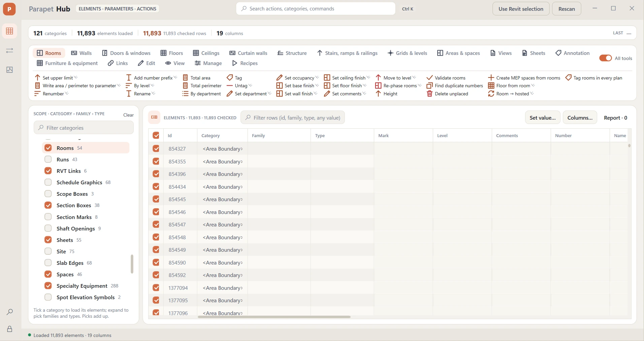Click the Filter categories input field
Viewport: 644px width, 341px height.
point(84,128)
